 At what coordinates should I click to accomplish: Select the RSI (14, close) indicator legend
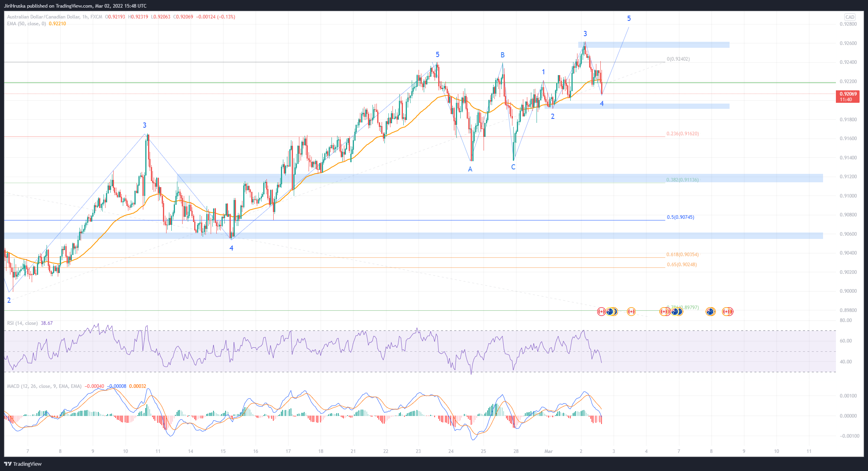click(22, 323)
